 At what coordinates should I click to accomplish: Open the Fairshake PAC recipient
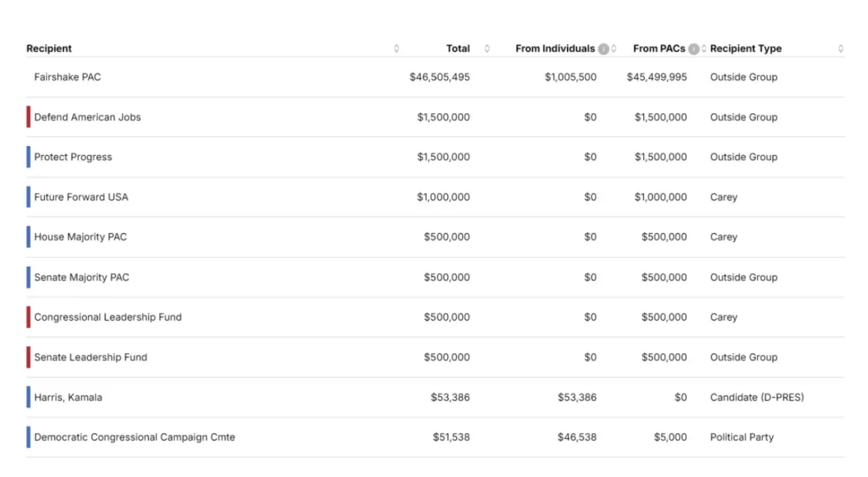click(x=68, y=77)
